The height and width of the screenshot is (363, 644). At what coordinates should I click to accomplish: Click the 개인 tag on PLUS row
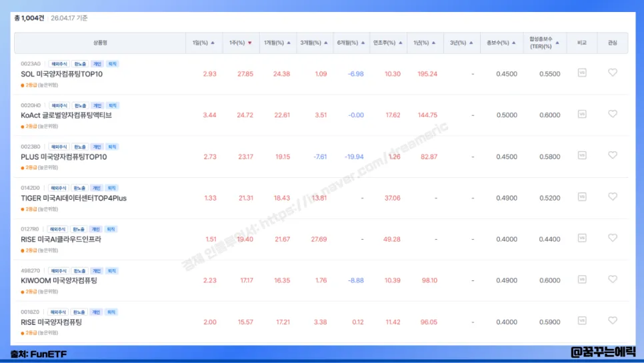97,147
